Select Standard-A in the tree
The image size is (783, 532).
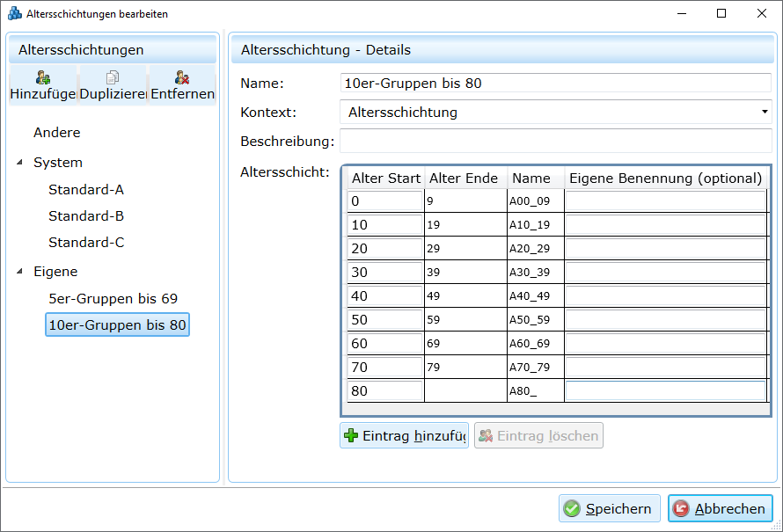(86, 190)
